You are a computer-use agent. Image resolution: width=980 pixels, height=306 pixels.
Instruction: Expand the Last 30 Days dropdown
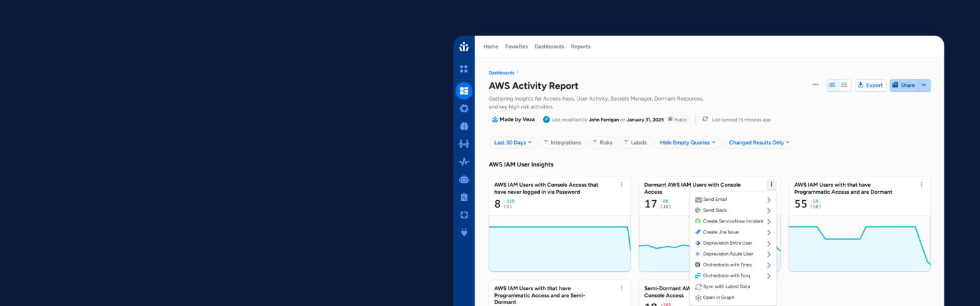pos(513,143)
